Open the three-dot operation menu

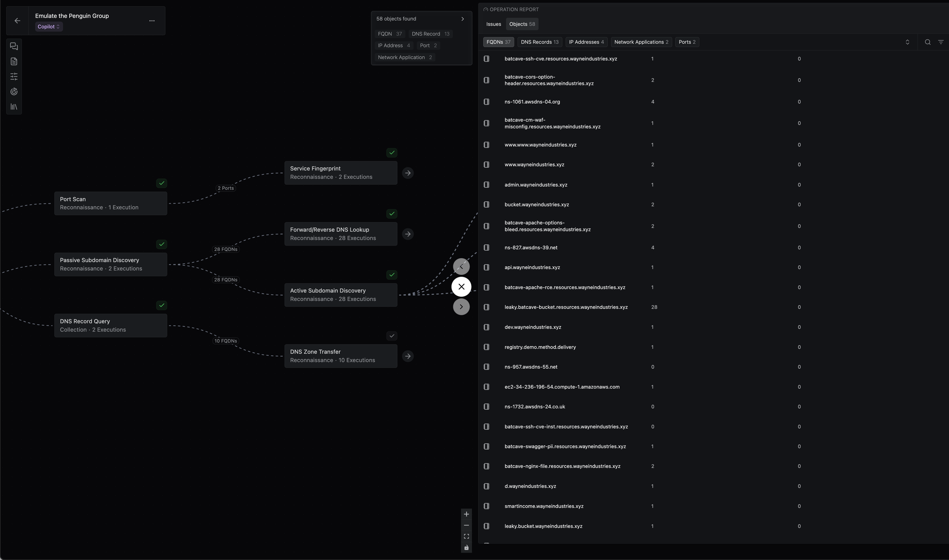tap(152, 21)
